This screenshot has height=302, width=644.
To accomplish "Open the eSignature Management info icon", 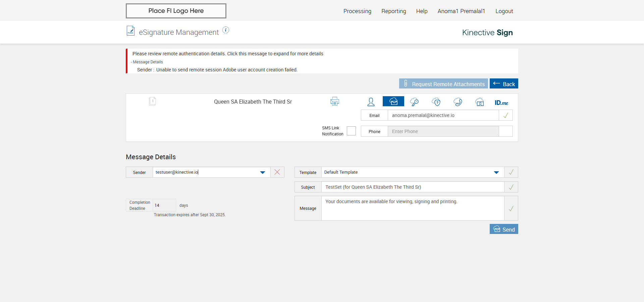I will click(226, 30).
